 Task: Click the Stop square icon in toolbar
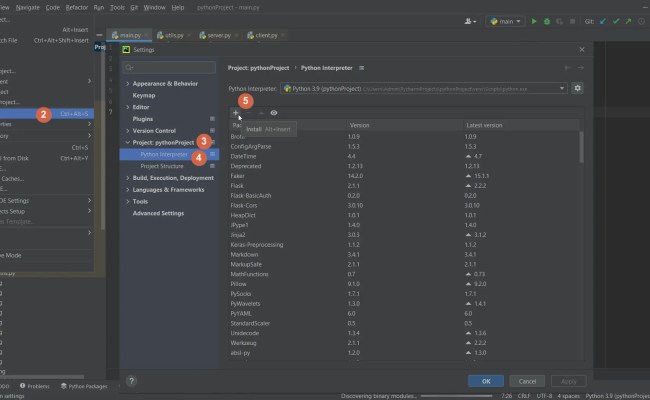click(x=572, y=21)
